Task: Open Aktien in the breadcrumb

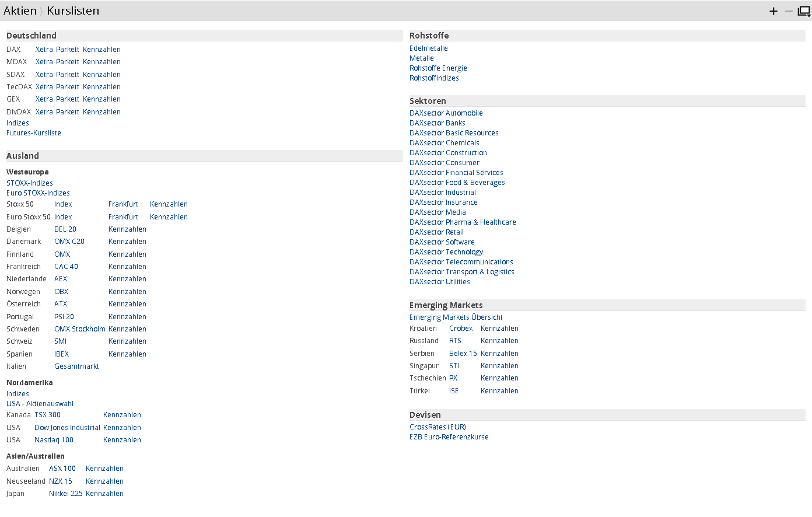Action: (x=20, y=11)
